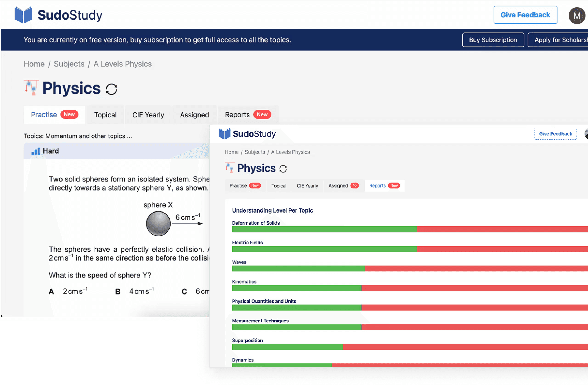The image size is (588, 387).
Task: Go to Subjects in the top breadcrumb
Action: [69, 64]
